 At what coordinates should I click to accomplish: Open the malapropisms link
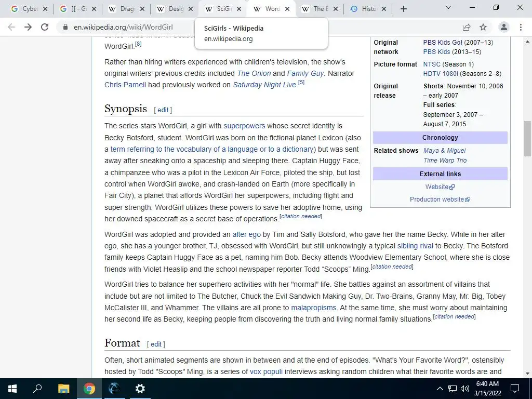point(313,308)
